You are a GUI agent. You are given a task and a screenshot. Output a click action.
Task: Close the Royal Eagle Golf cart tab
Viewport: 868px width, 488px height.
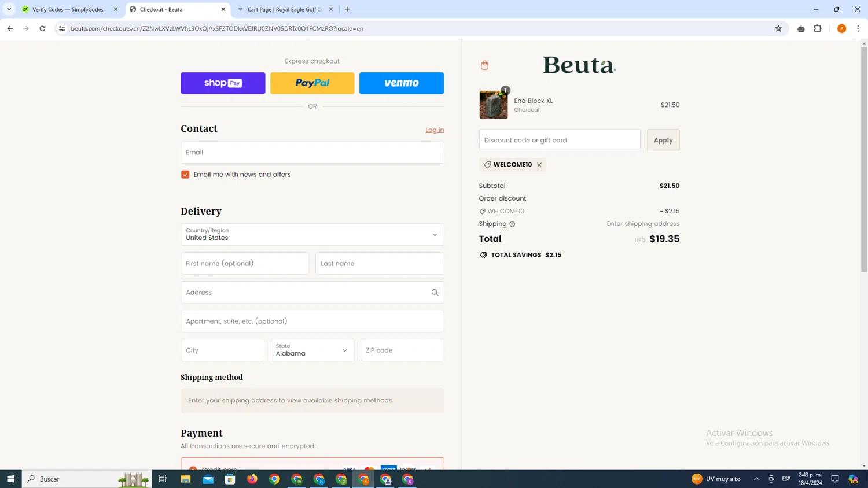click(x=331, y=9)
